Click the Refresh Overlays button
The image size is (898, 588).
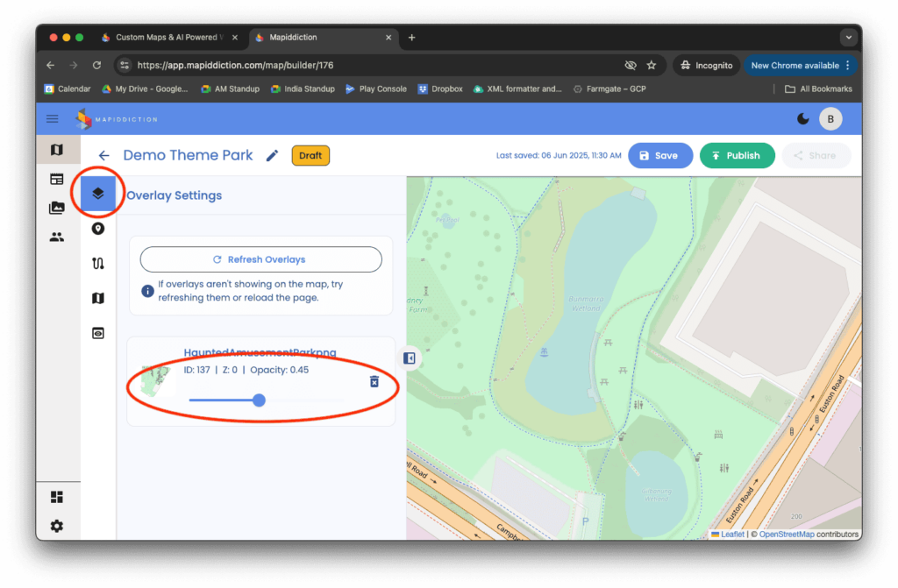pyautogui.click(x=260, y=259)
